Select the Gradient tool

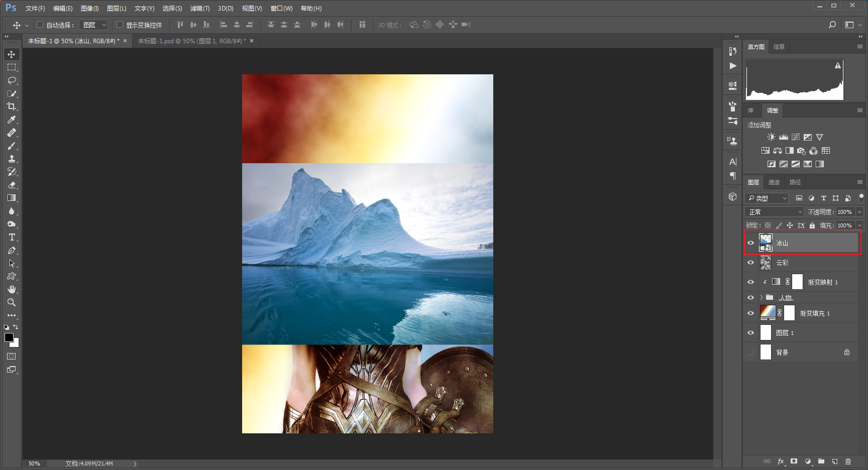[x=12, y=198]
